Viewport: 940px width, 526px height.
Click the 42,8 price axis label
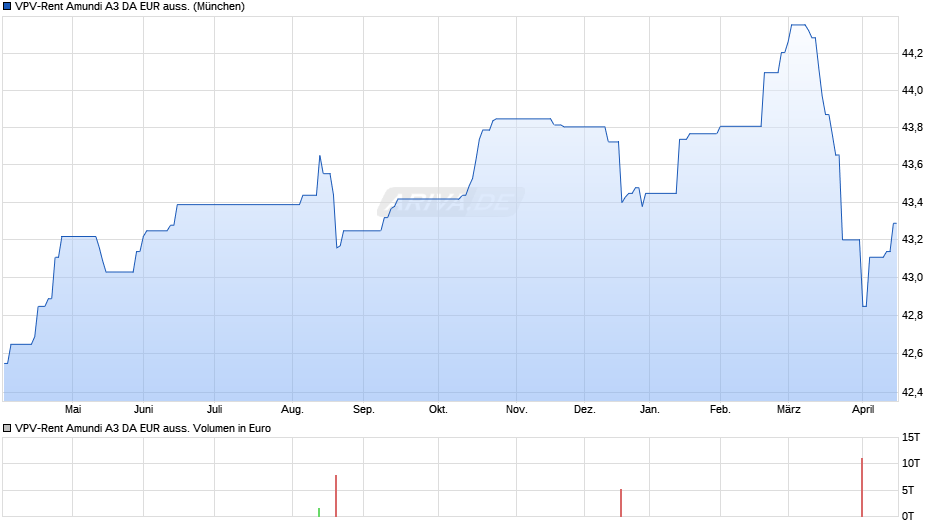pyautogui.click(x=912, y=315)
